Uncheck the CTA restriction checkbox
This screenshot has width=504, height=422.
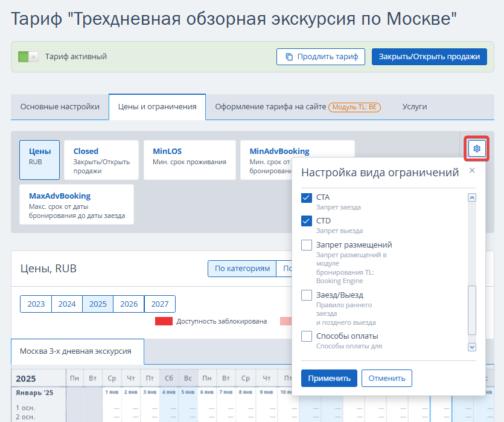[306, 197]
